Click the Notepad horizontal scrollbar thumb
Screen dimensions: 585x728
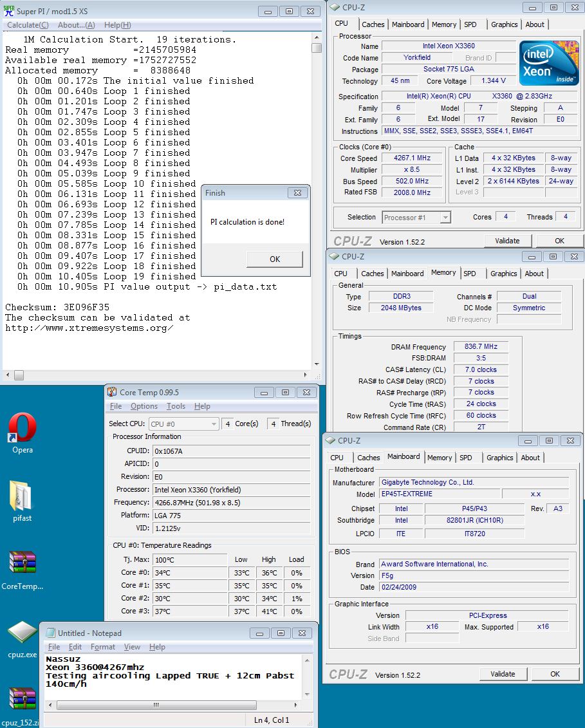coord(156,705)
